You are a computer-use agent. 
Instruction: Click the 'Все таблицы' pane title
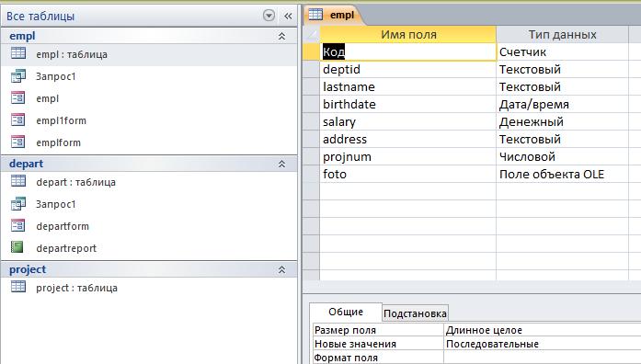point(40,17)
